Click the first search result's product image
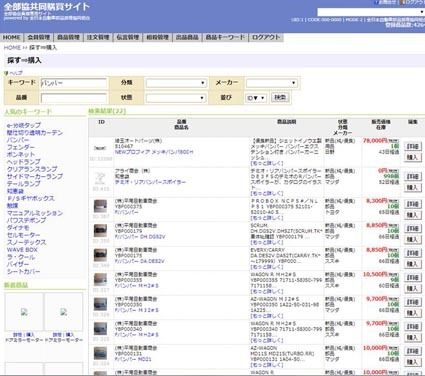The height and width of the screenshot is (376, 425). (100, 148)
